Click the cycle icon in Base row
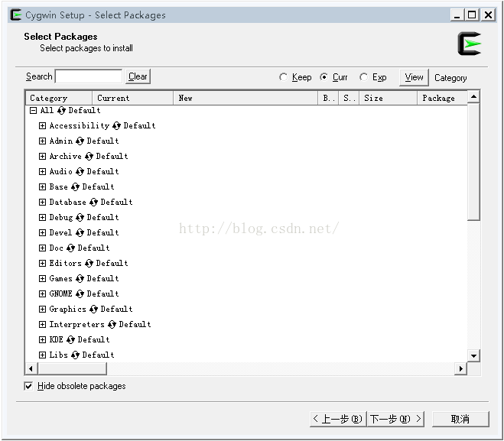The image size is (504, 441). coord(75,187)
